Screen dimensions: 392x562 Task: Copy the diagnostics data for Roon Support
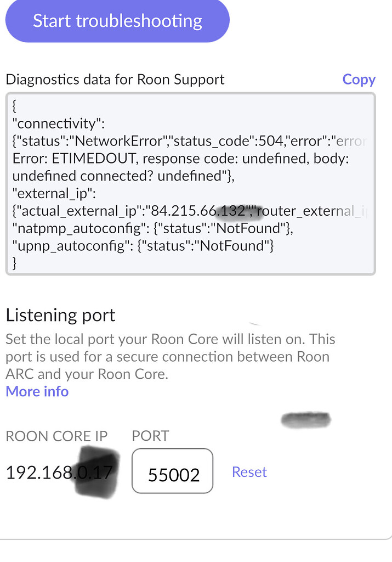pos(359,79)
